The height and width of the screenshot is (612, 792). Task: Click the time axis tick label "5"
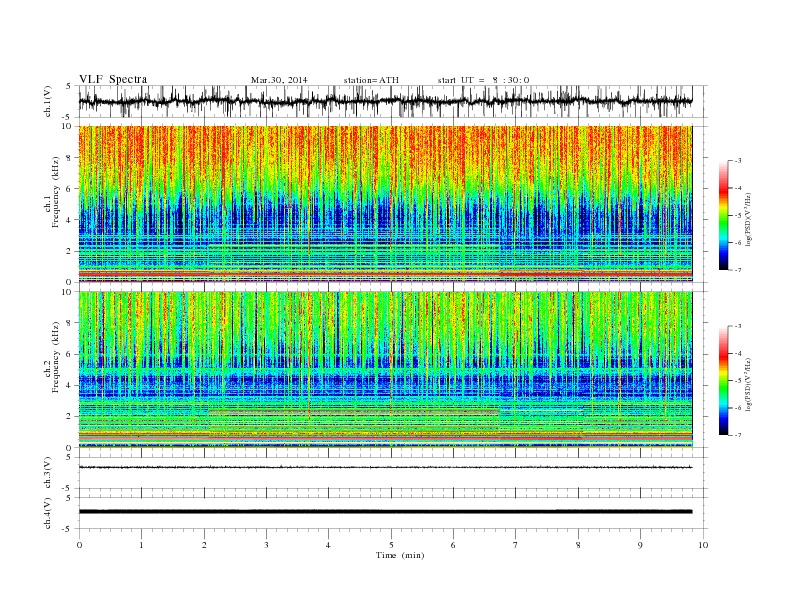(391, 545)
